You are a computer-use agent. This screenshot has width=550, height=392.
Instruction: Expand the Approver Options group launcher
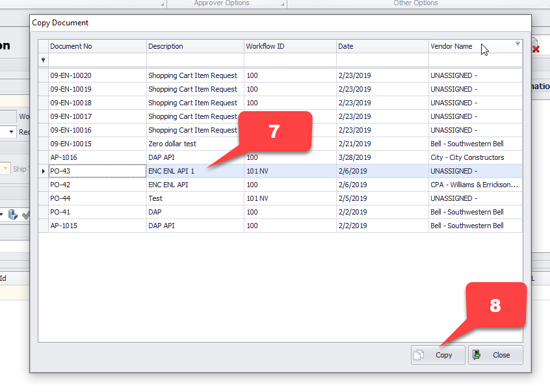[283, 4]
